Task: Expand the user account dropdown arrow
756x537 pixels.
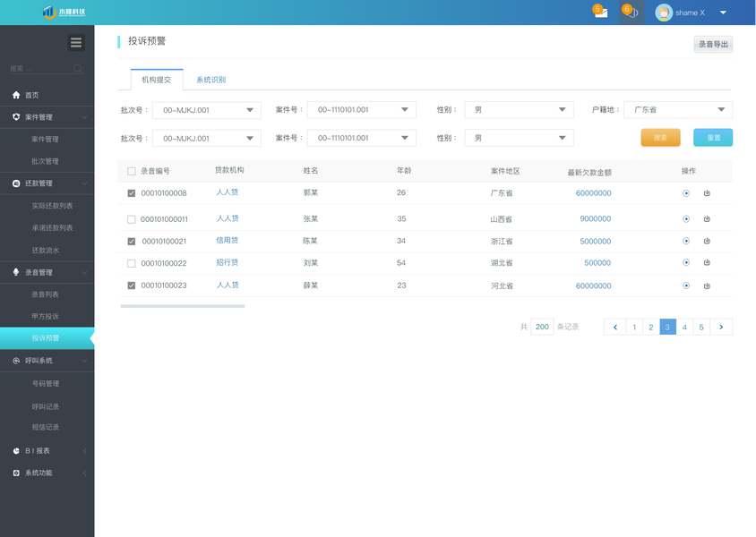Action: 723,13
